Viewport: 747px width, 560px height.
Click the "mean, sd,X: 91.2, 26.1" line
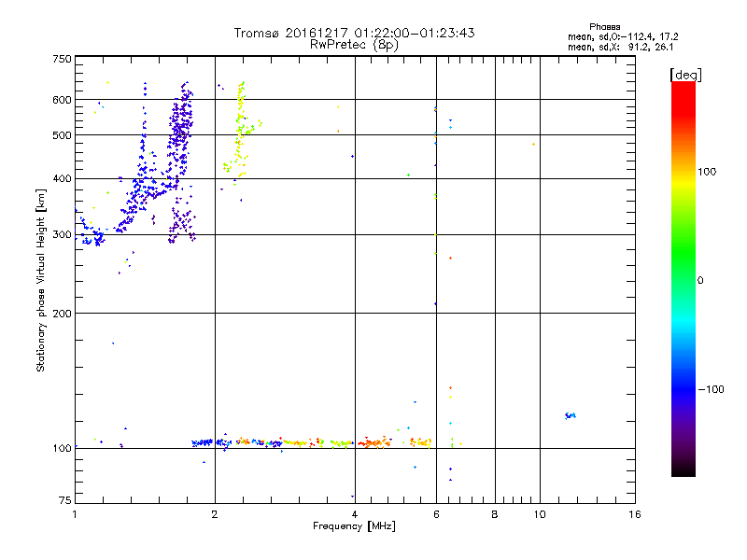click(x=620, y=48)
